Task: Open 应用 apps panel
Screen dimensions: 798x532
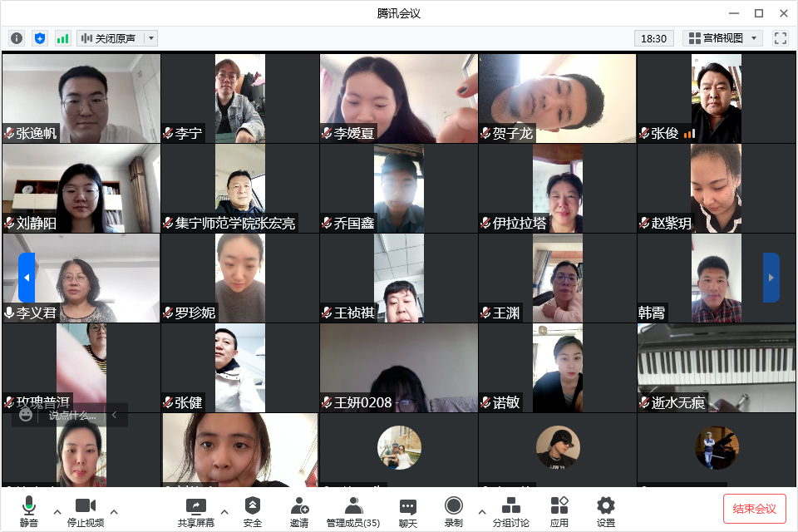Action: (559, 511)
